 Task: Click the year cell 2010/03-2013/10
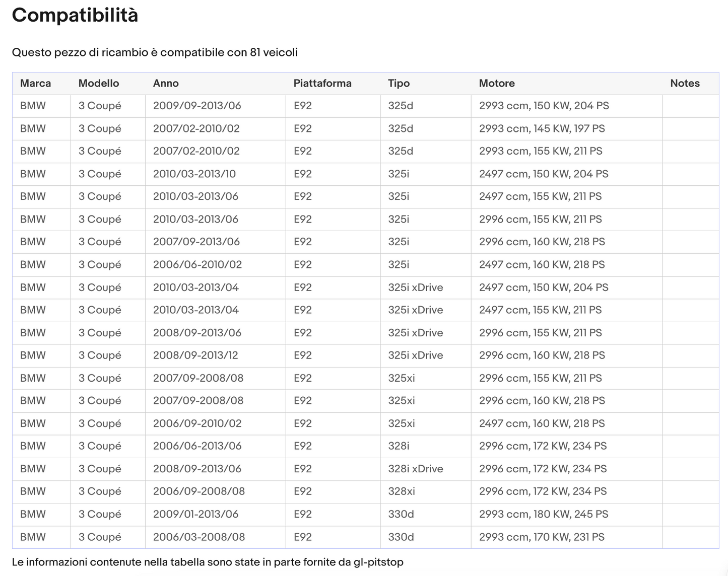pos(194,174)
